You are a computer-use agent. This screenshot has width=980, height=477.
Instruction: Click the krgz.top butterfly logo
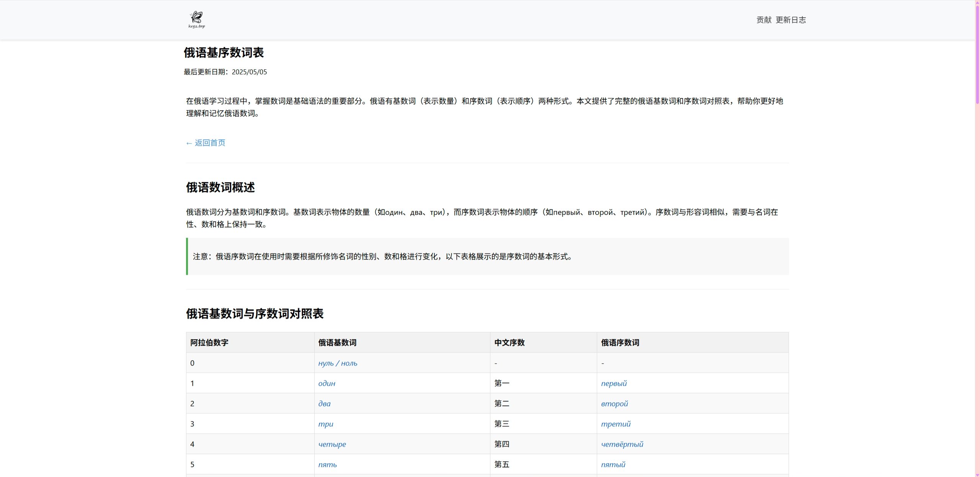tap(196, 20)
